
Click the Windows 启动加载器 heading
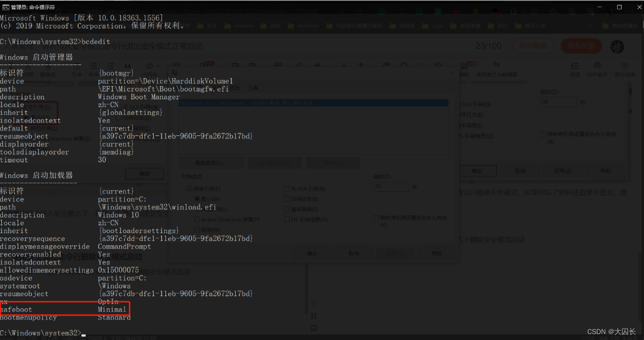pyautogui.click(x=37, y=176)
